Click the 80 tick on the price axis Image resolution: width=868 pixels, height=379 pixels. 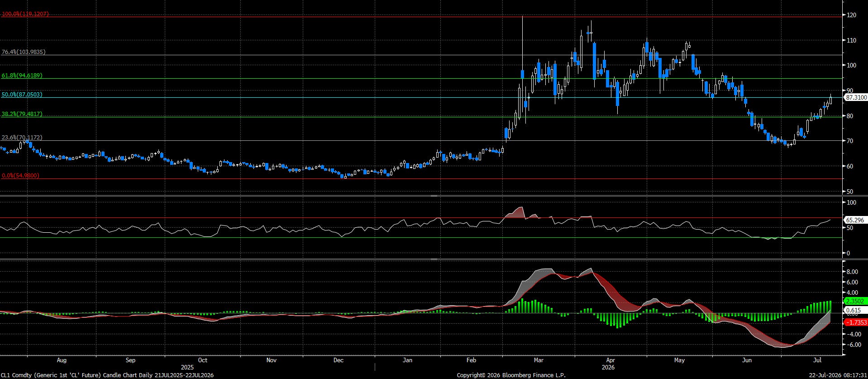(850, 116)
